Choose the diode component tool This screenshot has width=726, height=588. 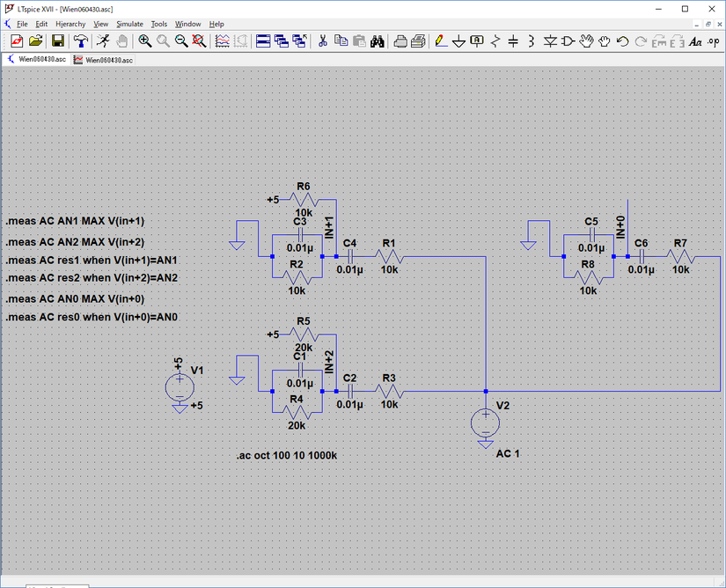(550, 41)
